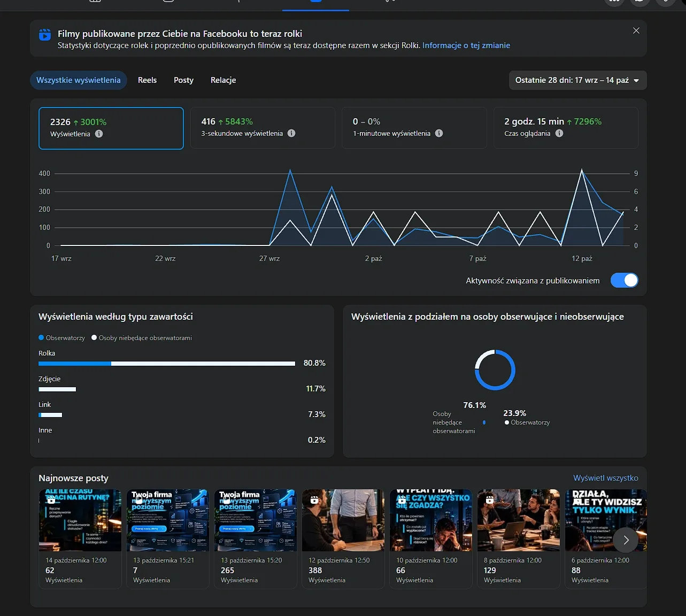Click the Zdjęcie 11.7% views bar
The height and width of the screenshot is (616, 686).
pos(57,389)
